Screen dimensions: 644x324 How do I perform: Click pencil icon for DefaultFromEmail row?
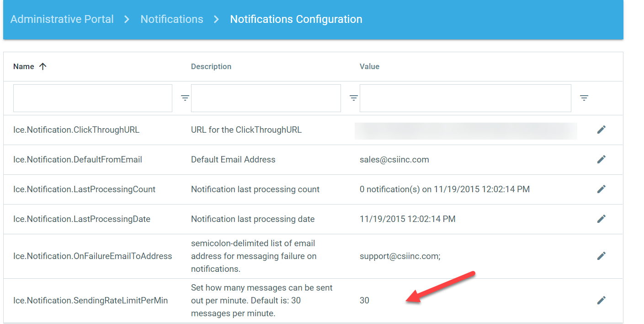(601, 160)
